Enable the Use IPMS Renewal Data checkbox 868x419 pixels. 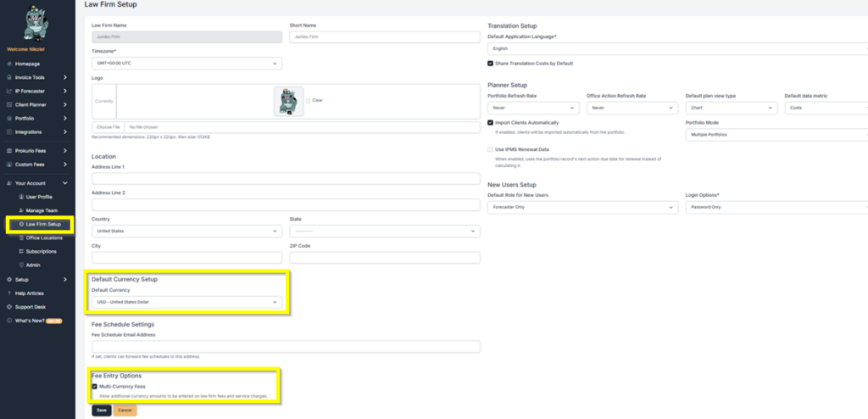coord(491,149)
